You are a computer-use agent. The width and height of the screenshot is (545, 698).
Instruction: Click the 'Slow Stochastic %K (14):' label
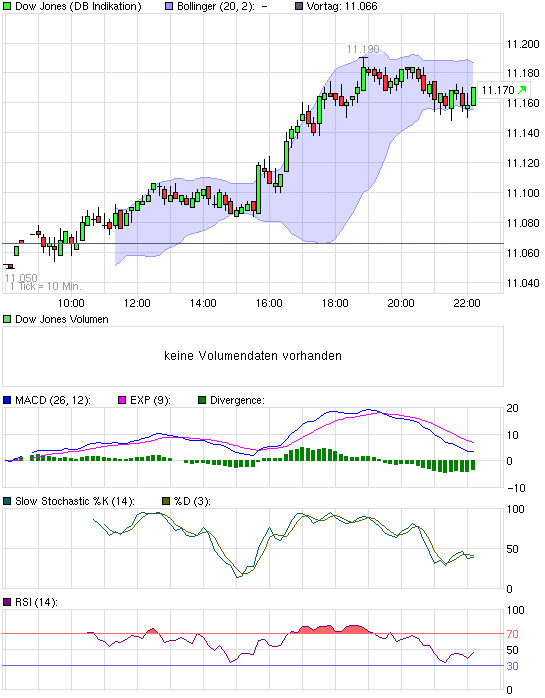tap(75, 501)
